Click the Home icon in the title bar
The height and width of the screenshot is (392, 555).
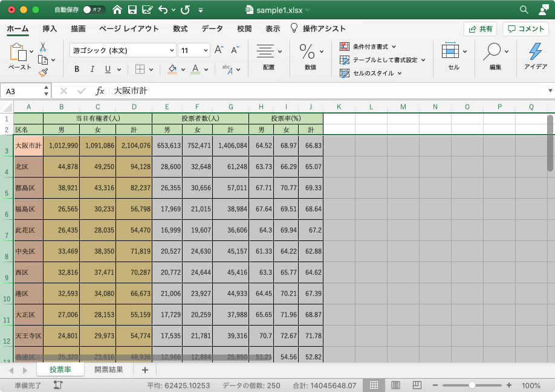coord(117,10)
